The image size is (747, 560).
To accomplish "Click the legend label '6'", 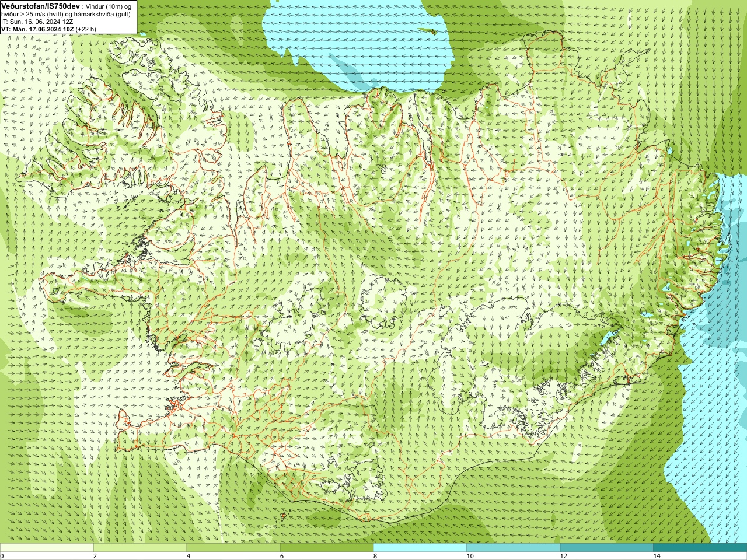I will [x=282, y=556].
